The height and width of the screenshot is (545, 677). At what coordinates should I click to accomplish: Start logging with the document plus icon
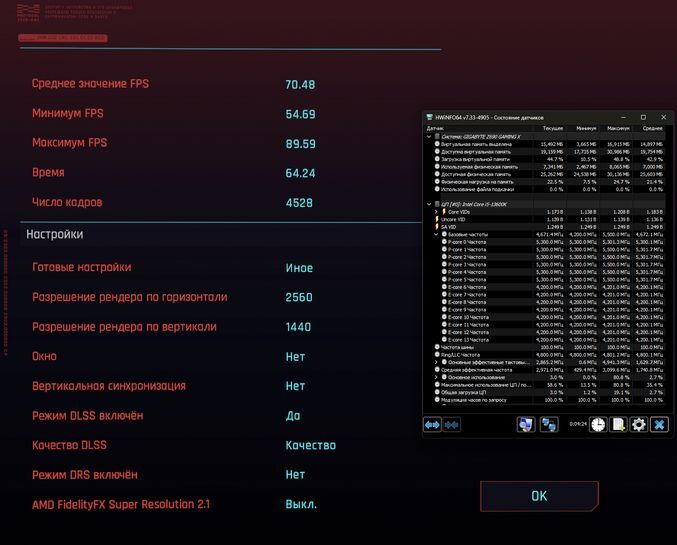pos(618,424)
